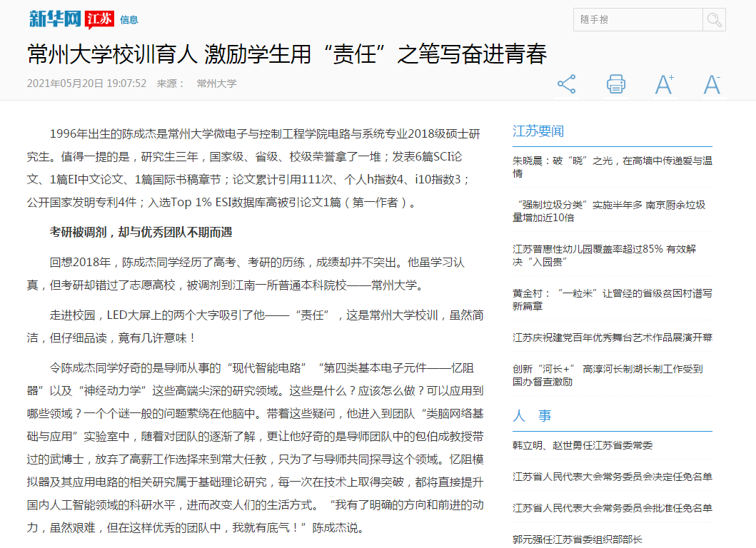Open 创新河长+ 高淳河长制 article
The height and width of the screenshot is (548, 756).
tap(608, 375)
